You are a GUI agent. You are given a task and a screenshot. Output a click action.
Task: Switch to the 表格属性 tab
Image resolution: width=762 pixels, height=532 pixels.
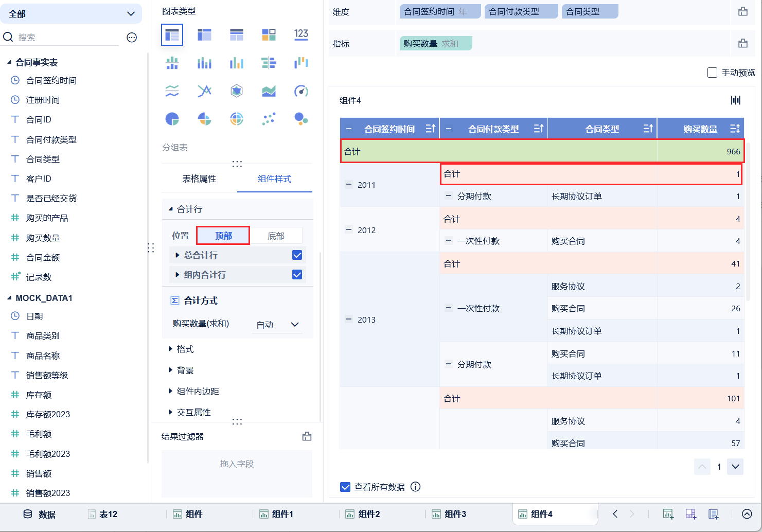pyautogui.click(x=199, y=179)
